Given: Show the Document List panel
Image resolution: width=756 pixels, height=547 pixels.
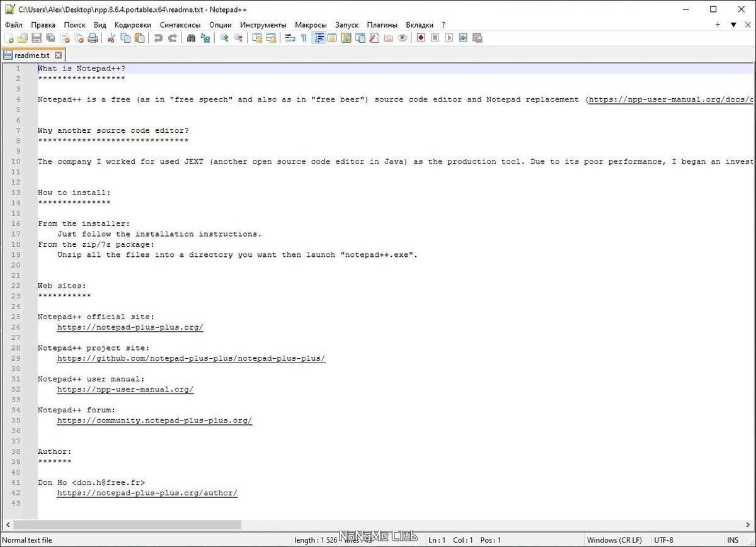Looking at the screenshot, I should click(x=360, y=38).
